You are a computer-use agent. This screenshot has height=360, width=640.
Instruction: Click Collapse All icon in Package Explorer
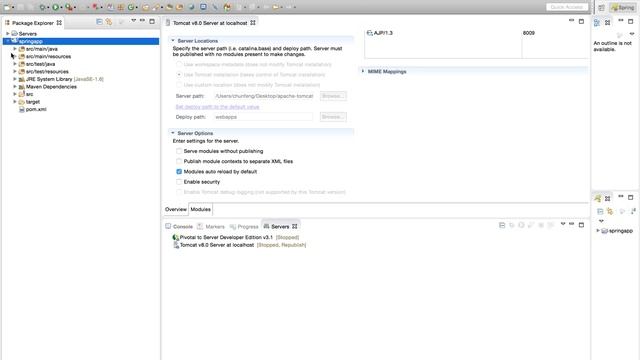click(x=99, y=22)
